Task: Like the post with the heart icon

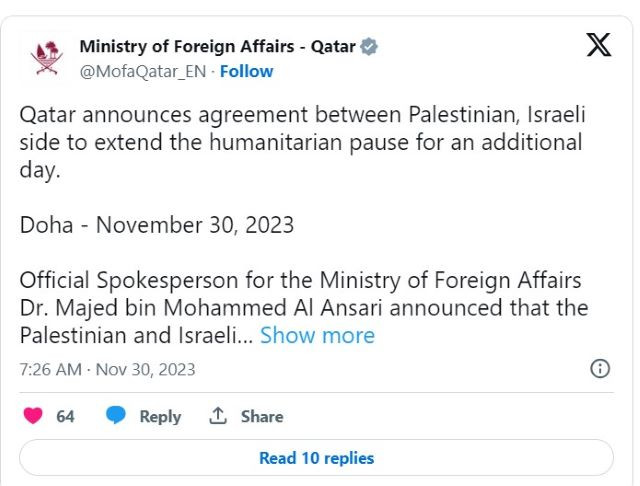Action: coord(33,416)
